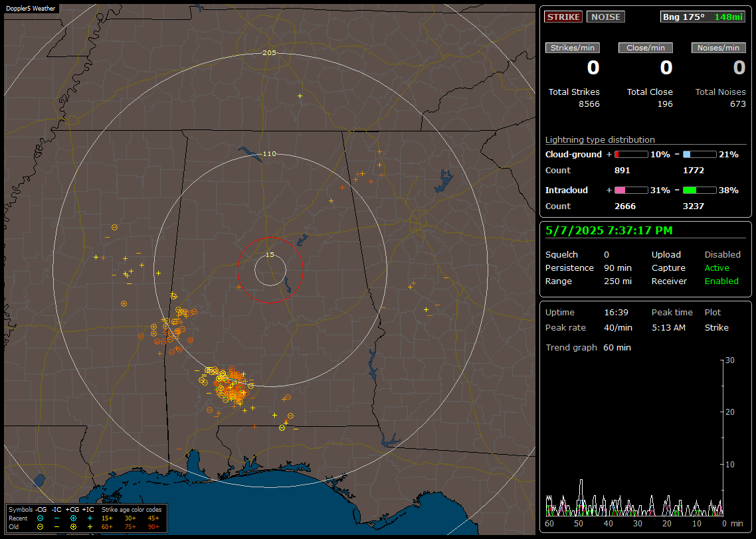The image size is (756, 539).
Task: Click the 15+ strike age color code
Action: click(x=107, y=518)
